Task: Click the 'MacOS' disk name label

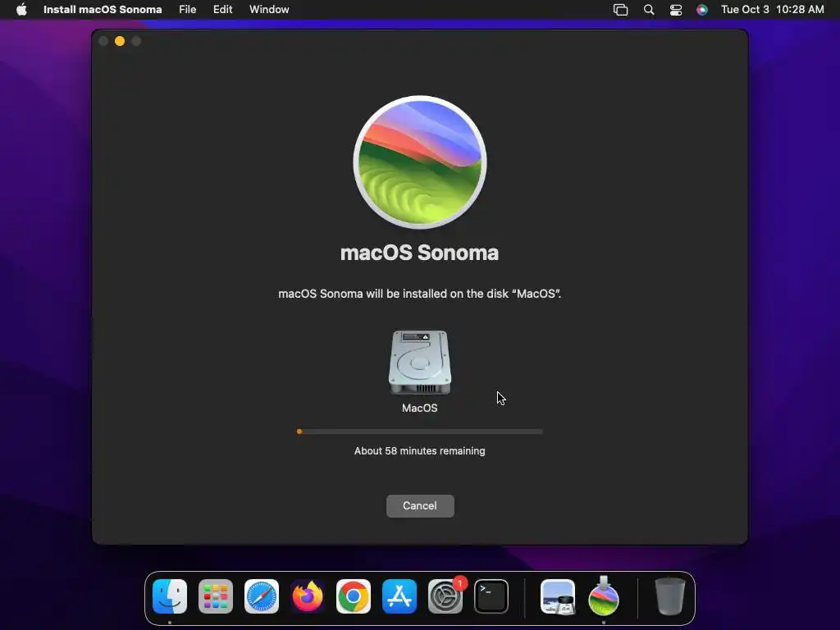Action: (420, 409)
